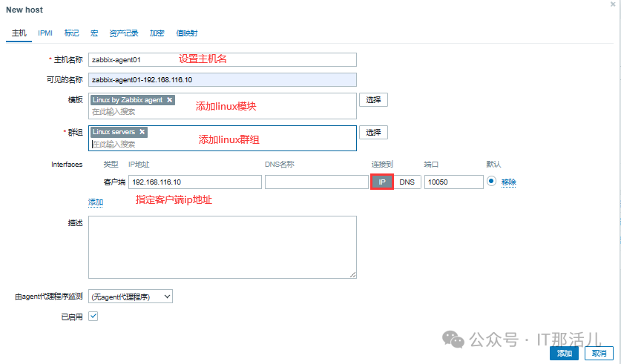Focus the DNS名称 input field
Viewport: 621px width, 364px height.
point(315,182)
